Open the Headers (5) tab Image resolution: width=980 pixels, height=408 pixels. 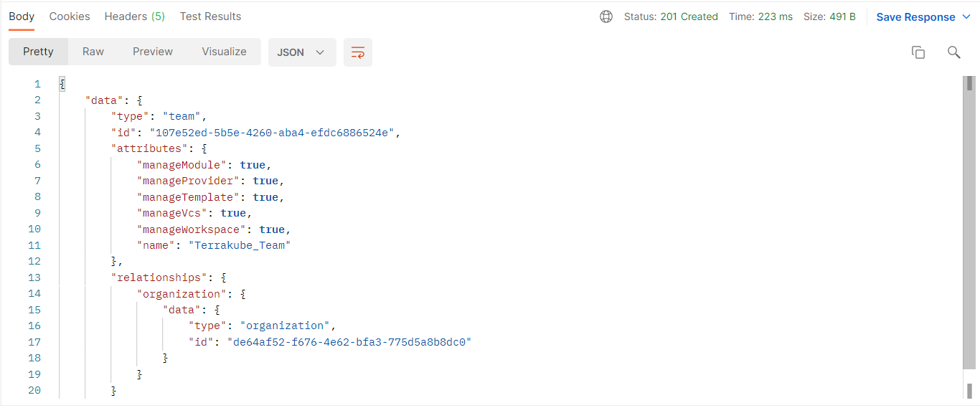(x=134, y=16)
